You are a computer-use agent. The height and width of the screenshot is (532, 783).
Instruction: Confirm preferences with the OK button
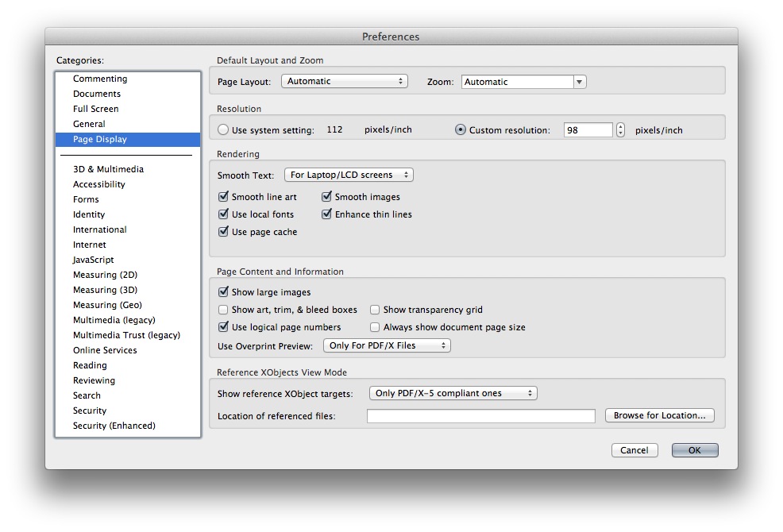click(x=694, y=450)
